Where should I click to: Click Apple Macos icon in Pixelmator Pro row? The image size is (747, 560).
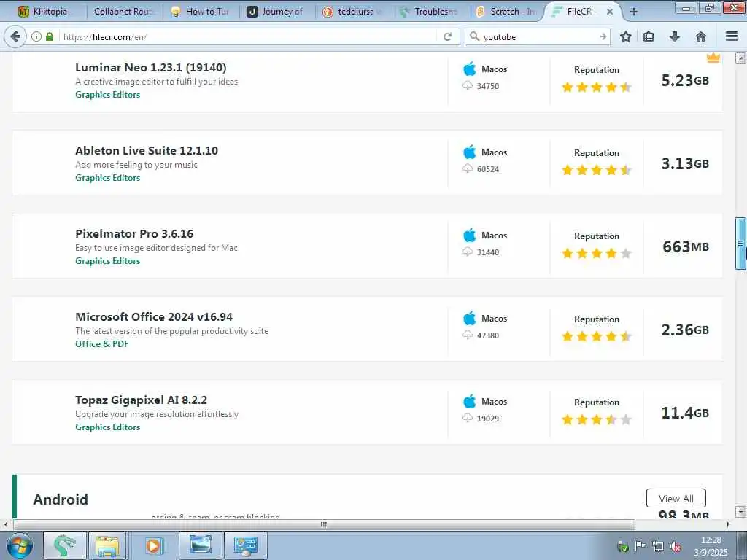(469, 236)
